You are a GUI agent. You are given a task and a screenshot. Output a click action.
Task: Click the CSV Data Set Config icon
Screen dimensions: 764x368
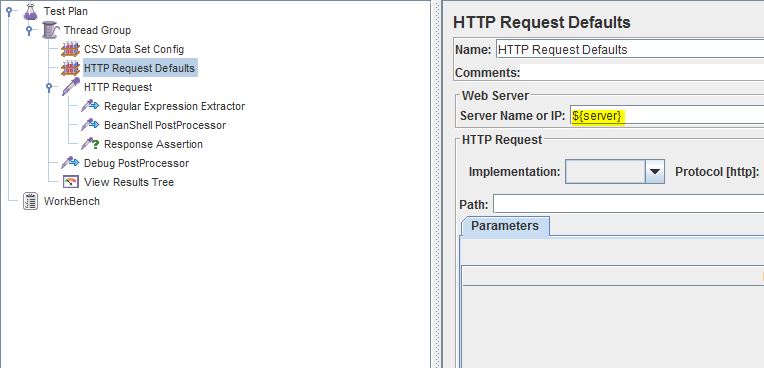(x=70, y=49)
